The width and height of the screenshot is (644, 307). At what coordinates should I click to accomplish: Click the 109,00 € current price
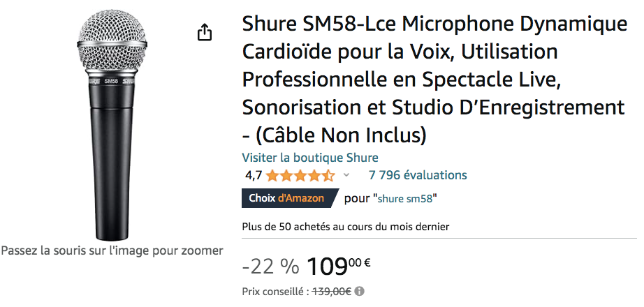339,267
